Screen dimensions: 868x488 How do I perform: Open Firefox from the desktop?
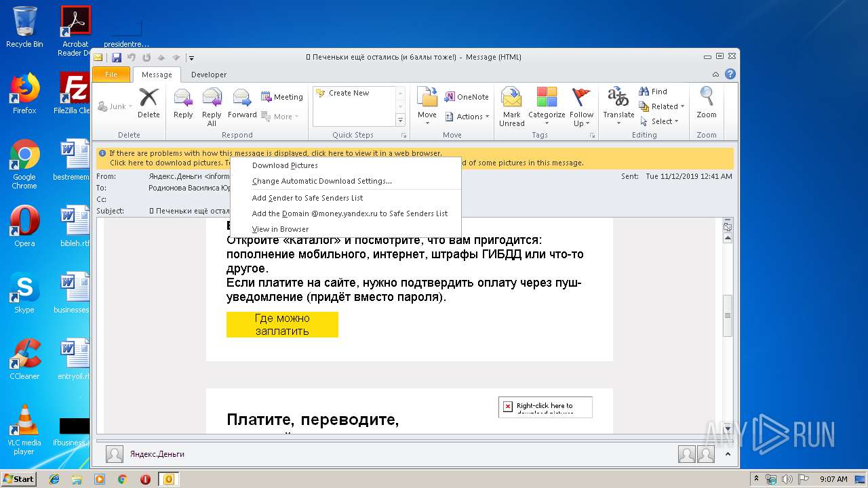coord(24,94)
